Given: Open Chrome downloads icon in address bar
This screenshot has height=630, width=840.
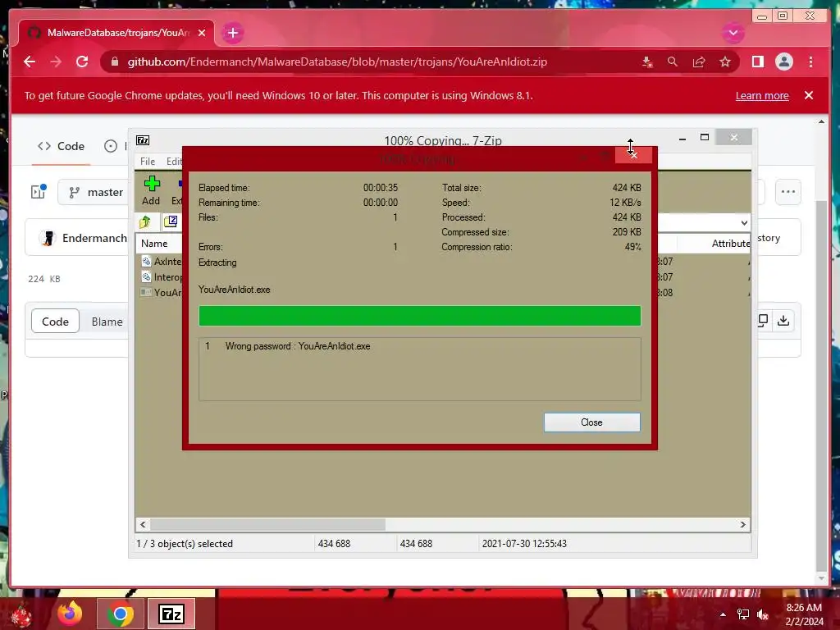Looking at the screenshot, I should point(647,62).
